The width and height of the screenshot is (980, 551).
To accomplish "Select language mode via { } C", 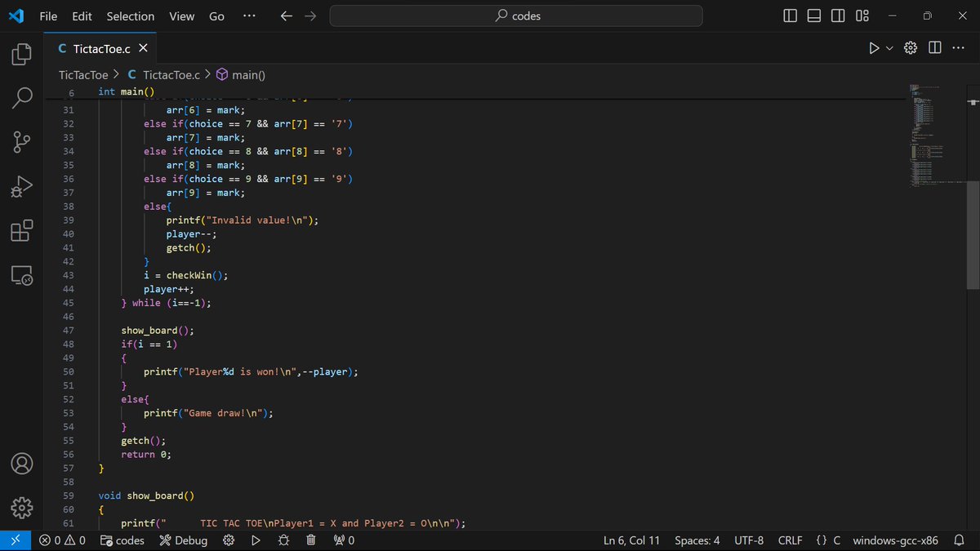I will 828,540.
